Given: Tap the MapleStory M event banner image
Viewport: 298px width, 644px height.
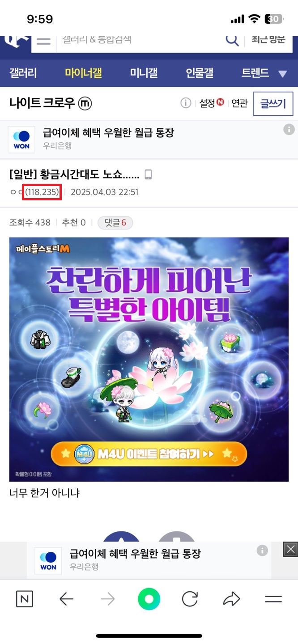Looking at the screenshot, I should click(149, 360).
